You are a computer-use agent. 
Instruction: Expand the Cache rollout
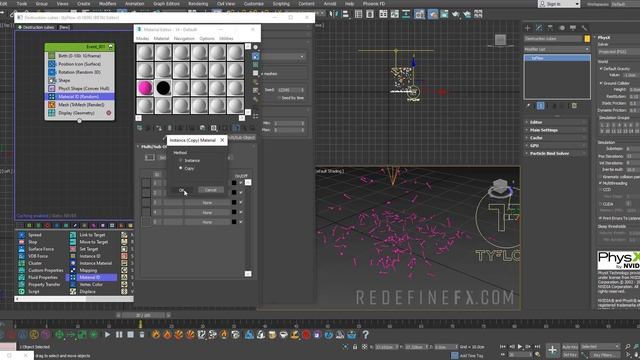(557, 138)
